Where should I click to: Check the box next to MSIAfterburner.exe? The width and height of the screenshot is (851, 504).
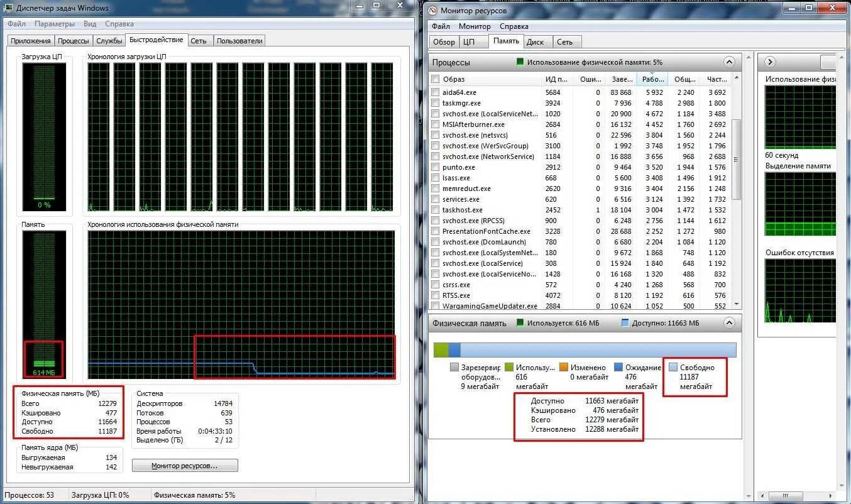point(436,124)
